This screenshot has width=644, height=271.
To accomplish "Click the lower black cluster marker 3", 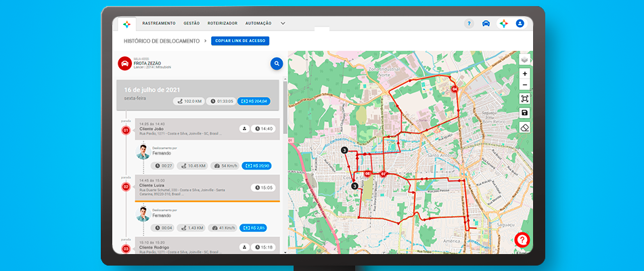I will click(355, 186).
